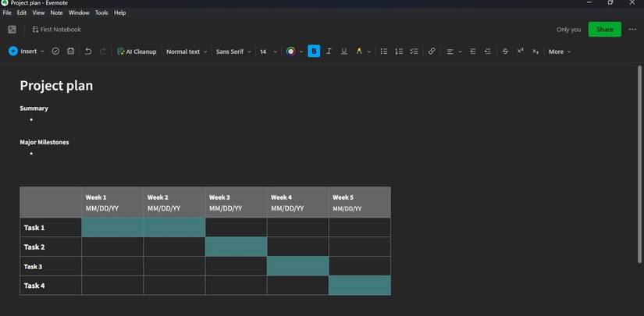Toggle Underline formatting
The image size is (644, 316).
(x=344, y=51)
